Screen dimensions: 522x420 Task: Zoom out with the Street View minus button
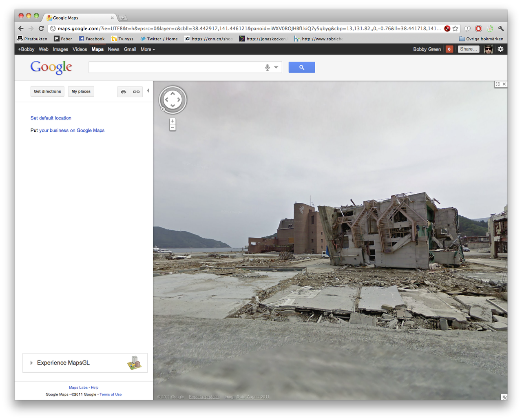(x=173, y=128)
